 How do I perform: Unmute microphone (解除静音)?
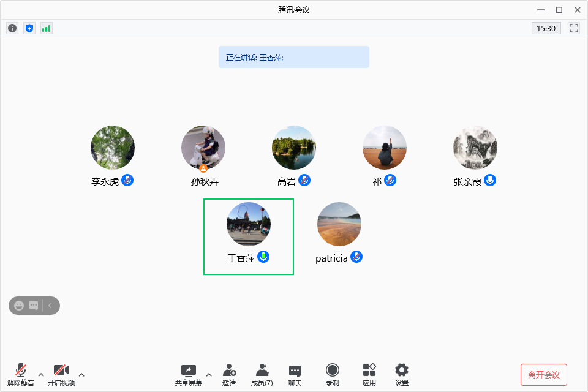(21, 374)
